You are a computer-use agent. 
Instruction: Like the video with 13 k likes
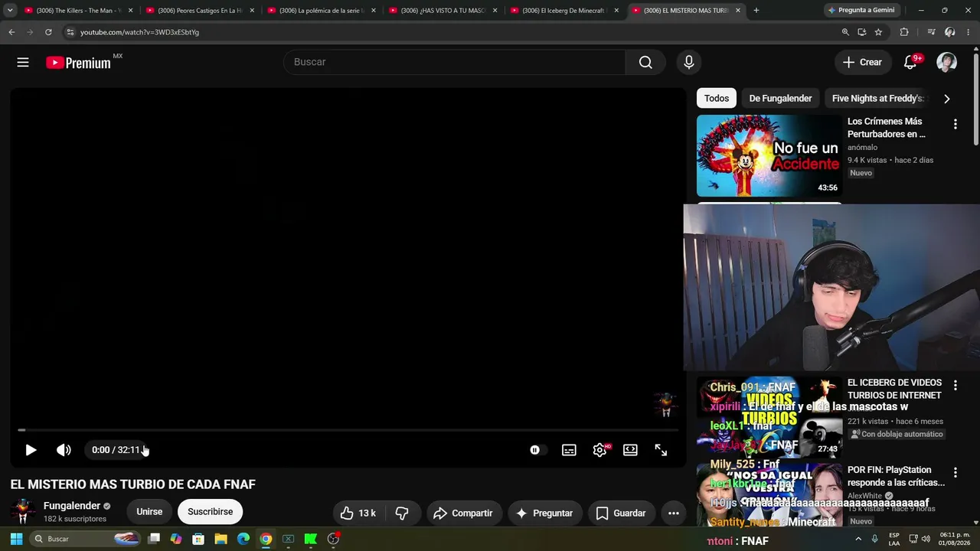point(358,513)
